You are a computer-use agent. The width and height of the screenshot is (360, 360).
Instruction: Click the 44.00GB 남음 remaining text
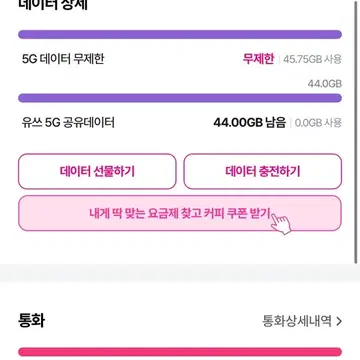click(250, 123)
